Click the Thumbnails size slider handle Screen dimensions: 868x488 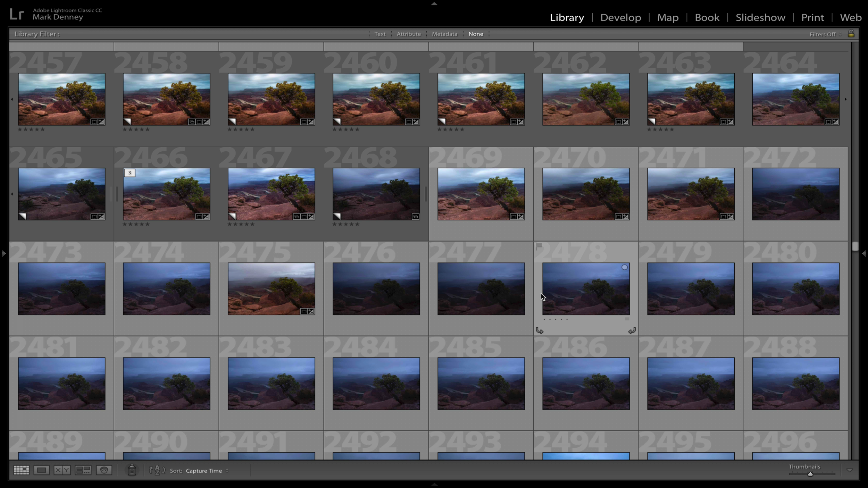810,474
